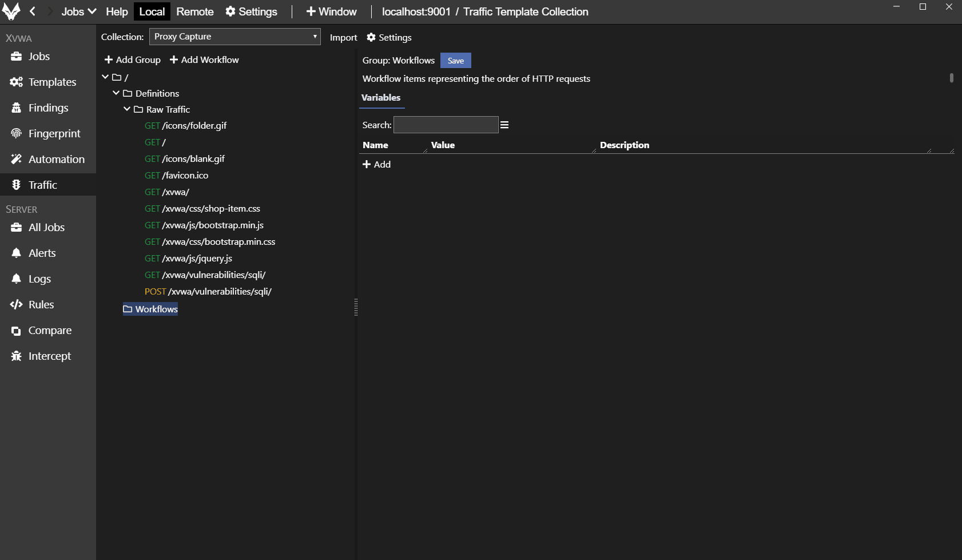
Task: Open the Help menu
Action: pyautogui.click(x=117, y=11)
